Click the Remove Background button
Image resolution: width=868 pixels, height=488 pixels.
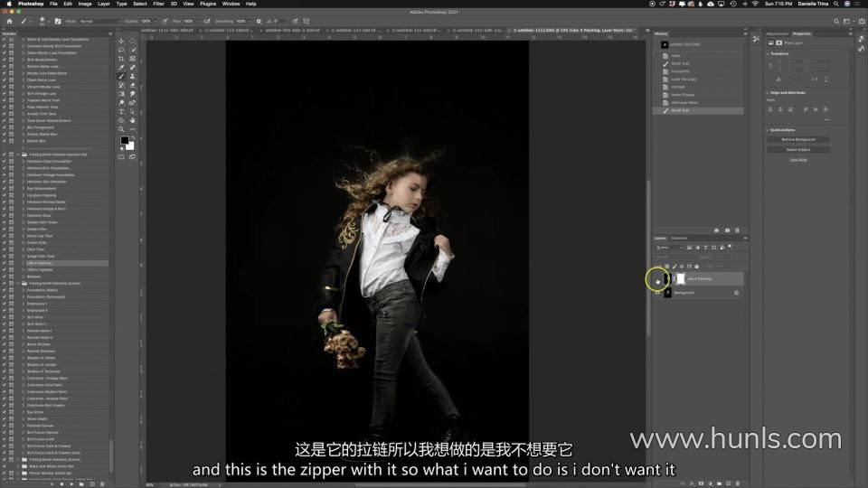coord(797,139)
